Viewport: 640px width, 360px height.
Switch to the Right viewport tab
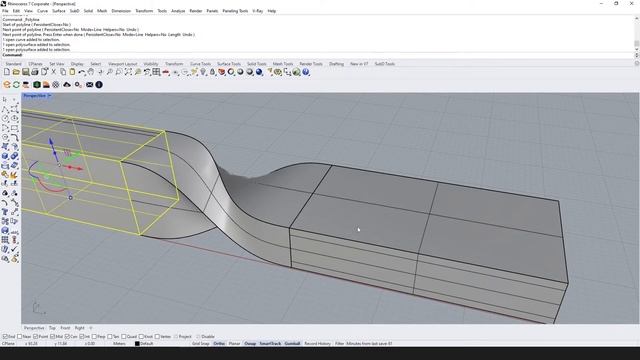coord(80,328)
